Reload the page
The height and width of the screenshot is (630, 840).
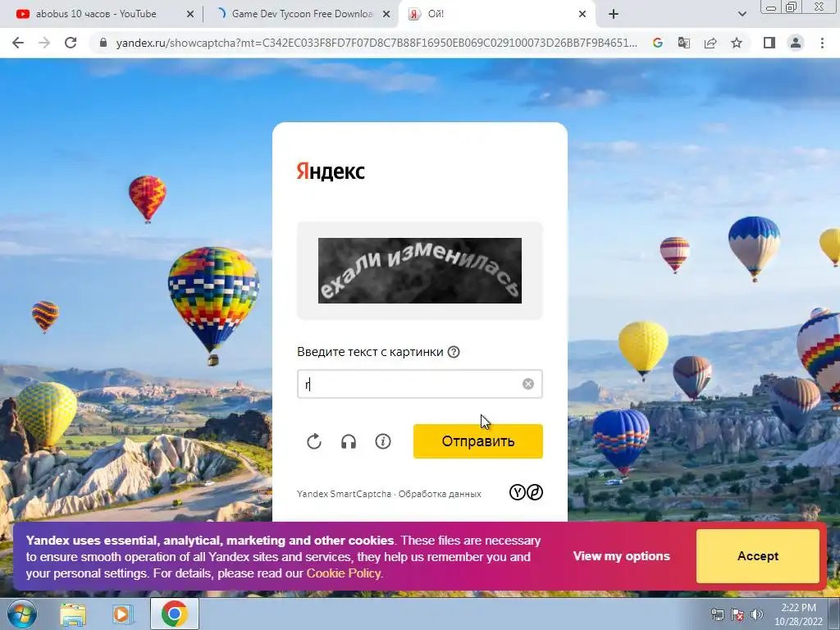coord(71,43)
